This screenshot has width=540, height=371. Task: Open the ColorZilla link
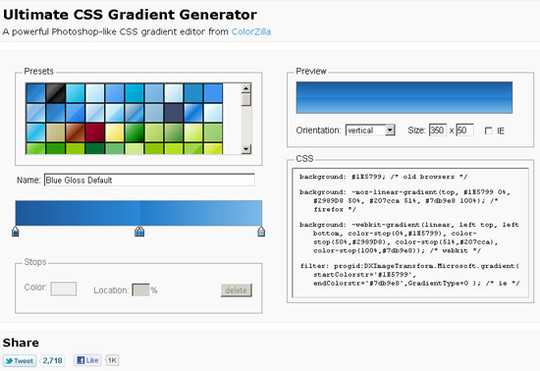tap(251, 32)
